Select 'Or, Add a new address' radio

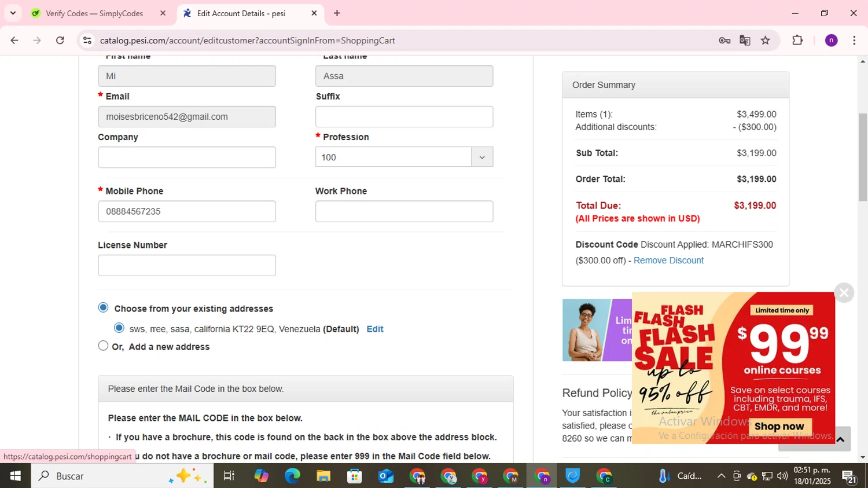(104, 346)
